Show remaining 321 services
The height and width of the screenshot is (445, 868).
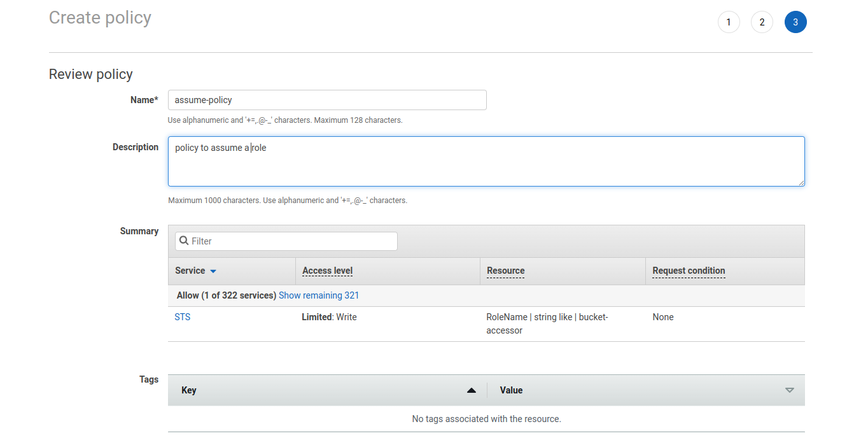coord(319,295)
